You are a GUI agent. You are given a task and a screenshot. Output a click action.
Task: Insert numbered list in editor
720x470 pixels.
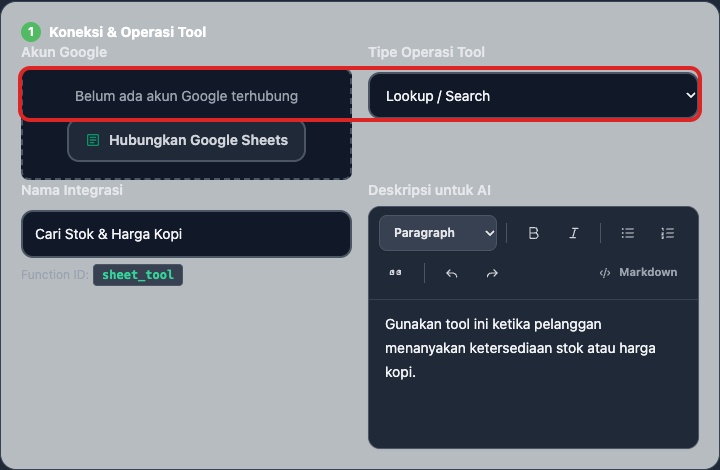pos(668,233)
